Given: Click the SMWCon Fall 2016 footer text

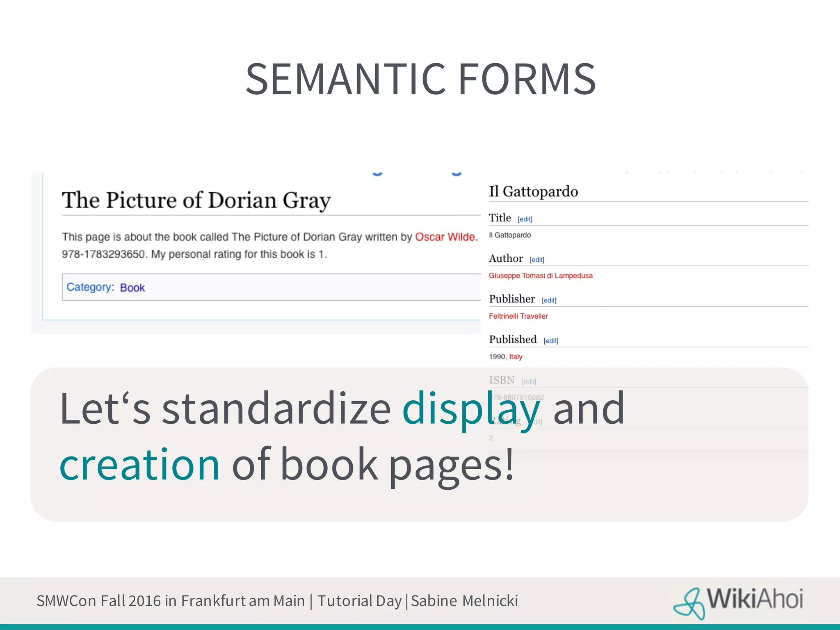Looking at the screenshot, I should [x=98, y=601].
